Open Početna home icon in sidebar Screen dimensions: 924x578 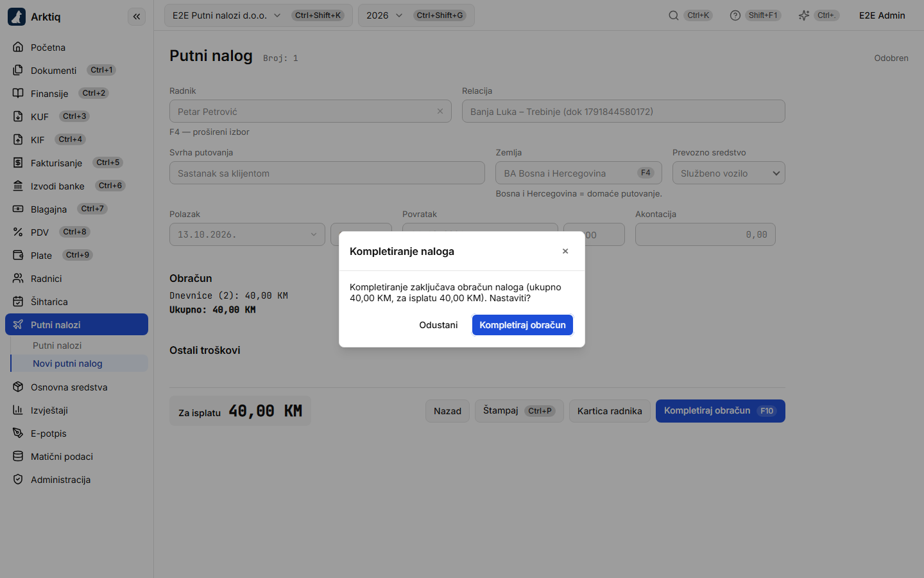(18, 47)
